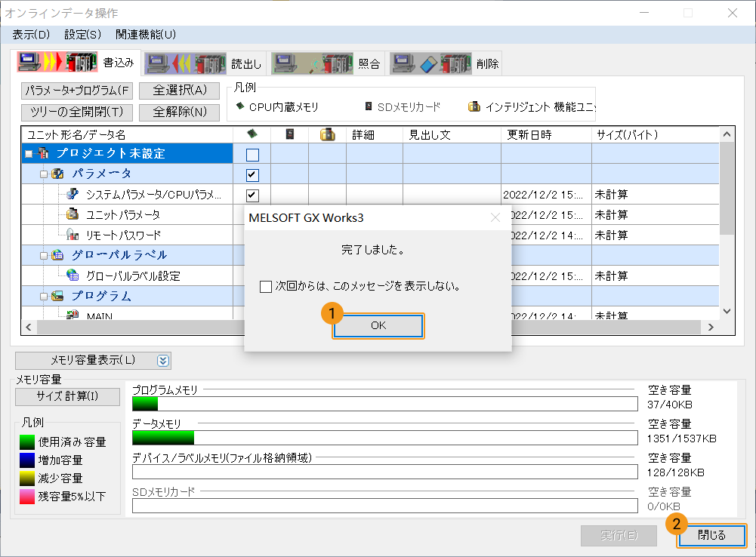Click the デバイス/ラベルメモリ usage bar
The image size is (756, 557).
(x=384, y=472)
